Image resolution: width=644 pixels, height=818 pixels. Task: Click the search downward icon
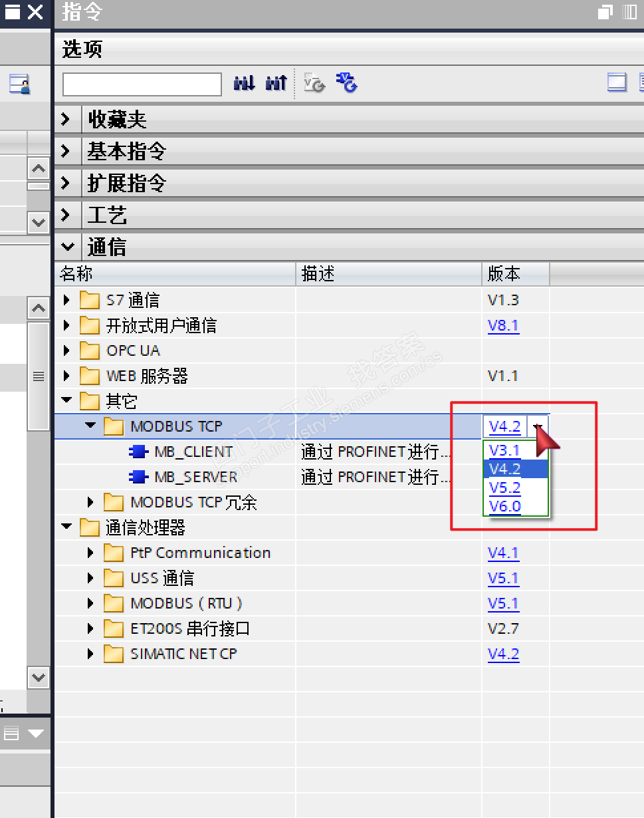tap(244, 84)
